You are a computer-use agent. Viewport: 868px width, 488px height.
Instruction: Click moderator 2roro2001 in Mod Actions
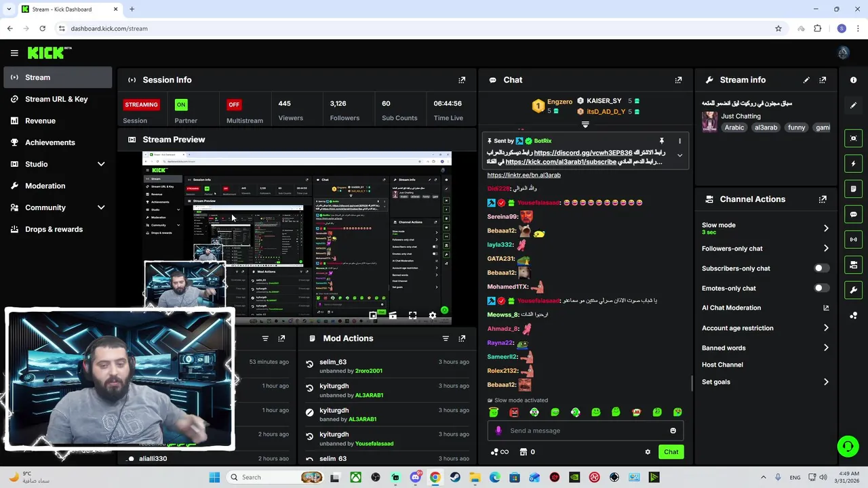point(369,371)
